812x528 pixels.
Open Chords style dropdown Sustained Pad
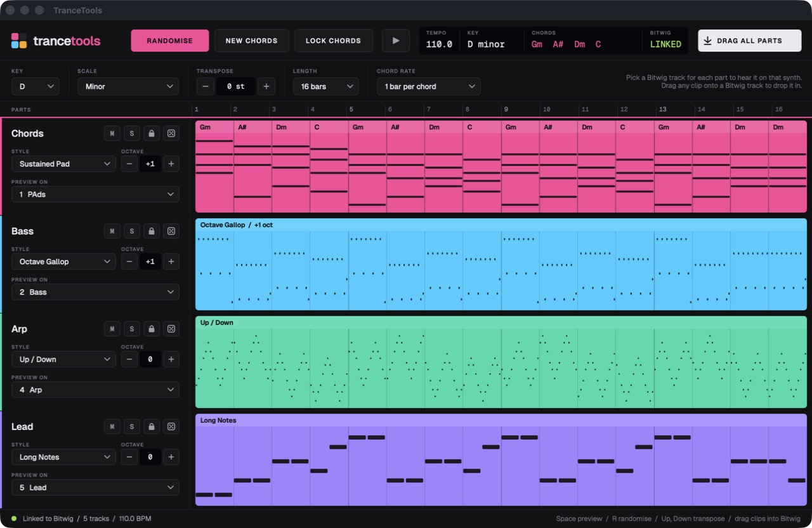click(x=63, y=164)
